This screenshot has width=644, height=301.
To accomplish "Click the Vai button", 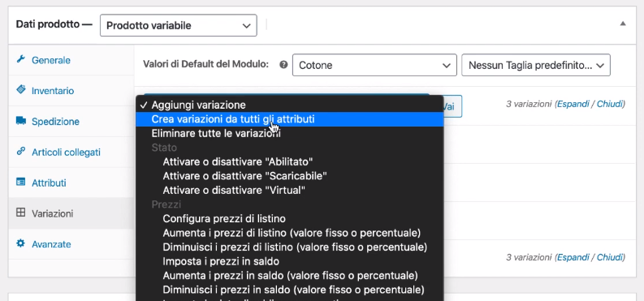I will 452,106.
